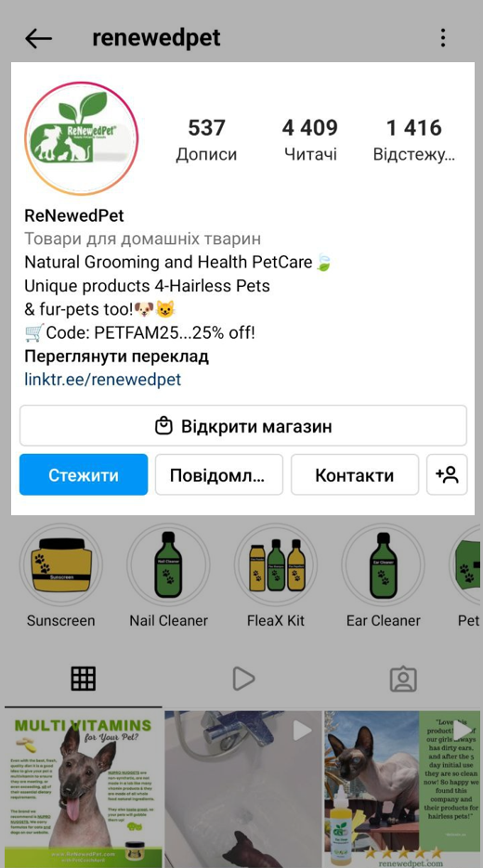Screen dimensions: 483x868
Task: Open the Ear Cleaner story highlight
Action: (x=384, y=565)
